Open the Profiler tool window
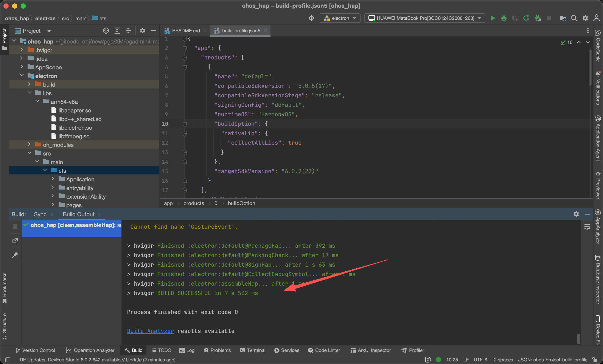 coord(413,350)
